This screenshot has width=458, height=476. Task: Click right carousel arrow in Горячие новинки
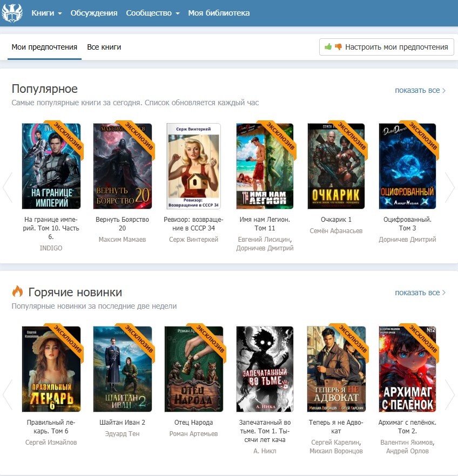pyautogui.click(x=450, y=395)
